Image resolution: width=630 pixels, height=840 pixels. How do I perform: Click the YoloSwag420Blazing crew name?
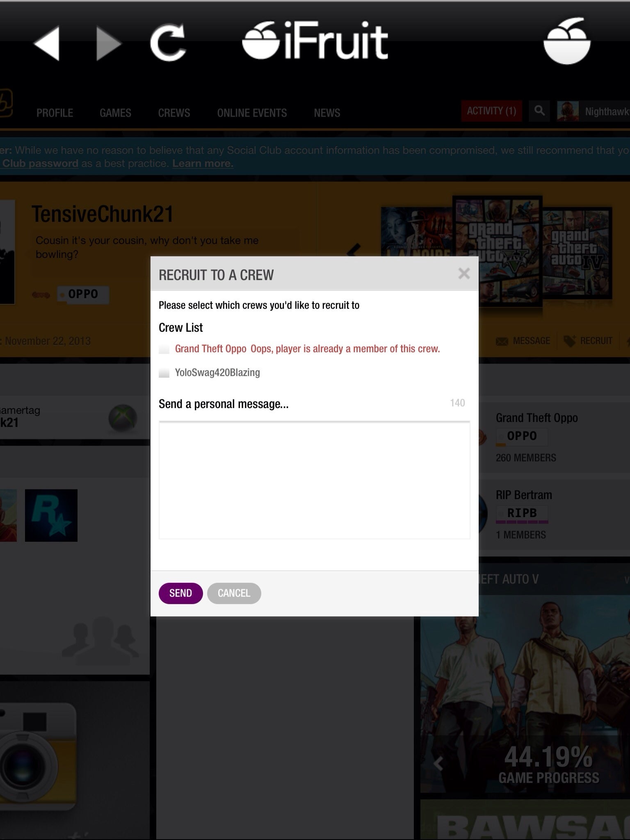point(217,372)
